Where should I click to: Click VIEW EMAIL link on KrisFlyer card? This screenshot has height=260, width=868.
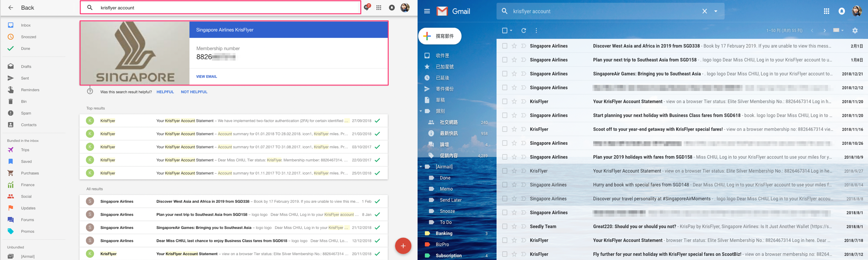point(206,77)
